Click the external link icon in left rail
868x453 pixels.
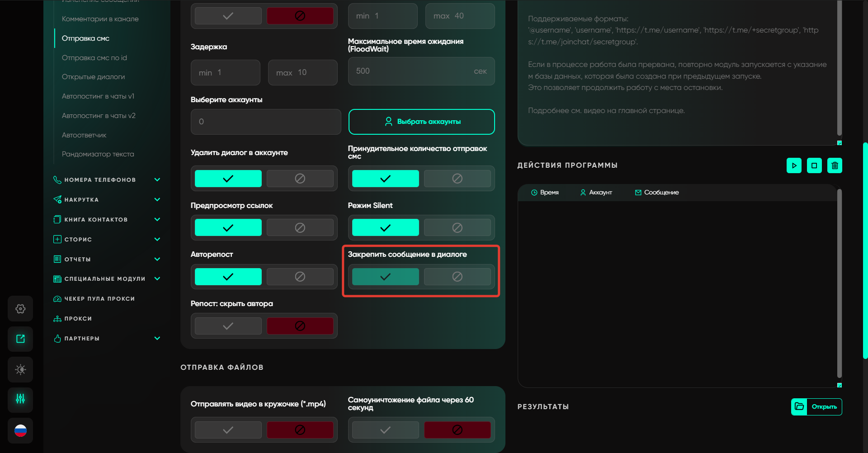point(20,339)
